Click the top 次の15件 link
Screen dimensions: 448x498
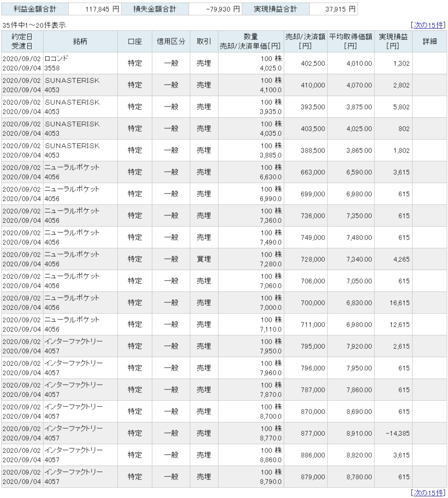point(428,25)
